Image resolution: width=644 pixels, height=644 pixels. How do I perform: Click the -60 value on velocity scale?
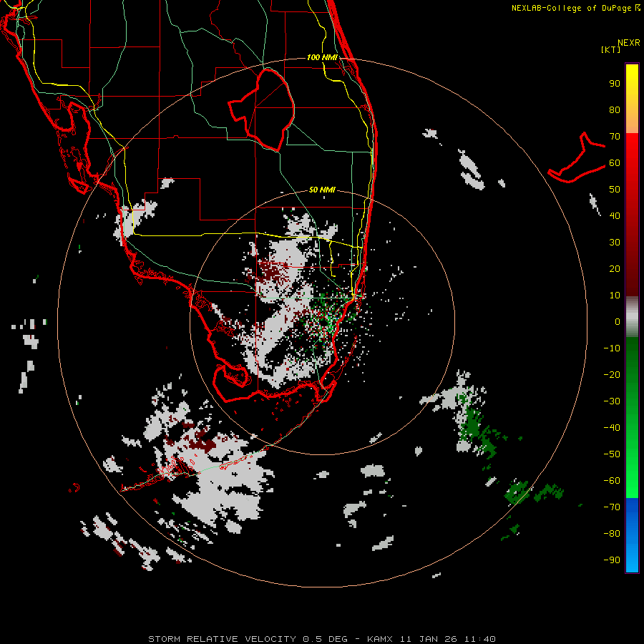click(x=612, y=481)
